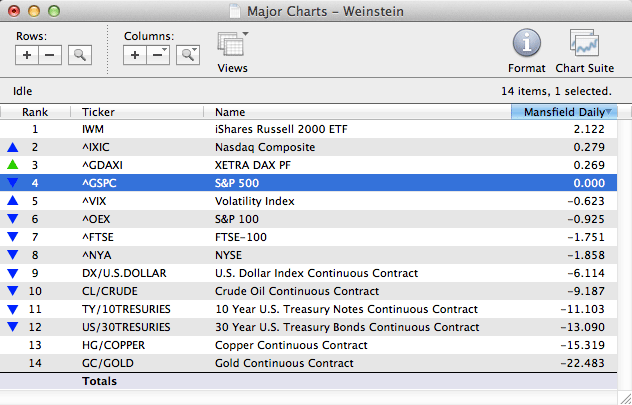Screen dimensions: 632x405
Task: Click the green up arrow for ^GDAXI
Action: [12, 165]
